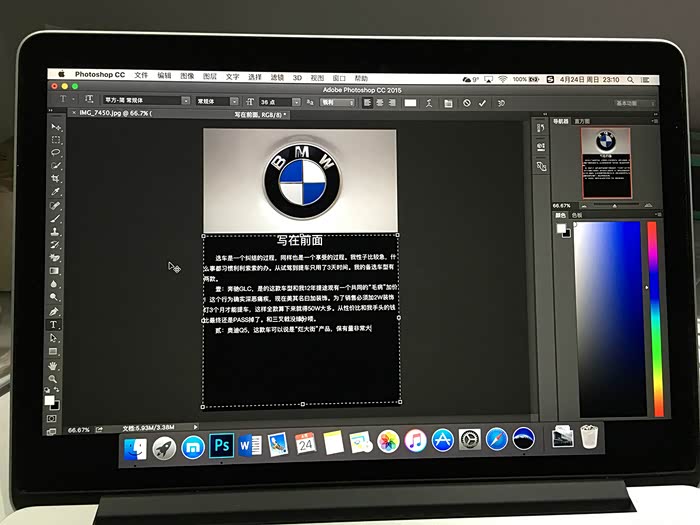The width and height of the screenshot is (700, 525).
Task: Select the Horizontal Type tool in toolbar
Action: point(54,325)
